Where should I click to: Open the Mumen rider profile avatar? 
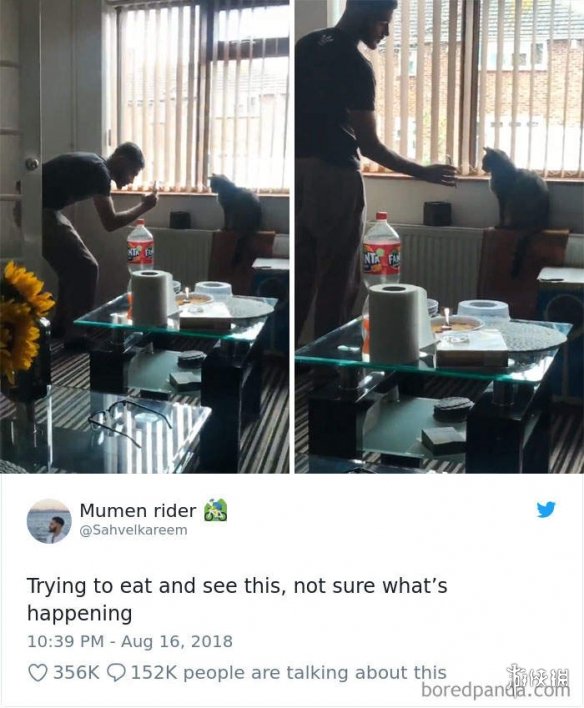(x=49, y=520)
